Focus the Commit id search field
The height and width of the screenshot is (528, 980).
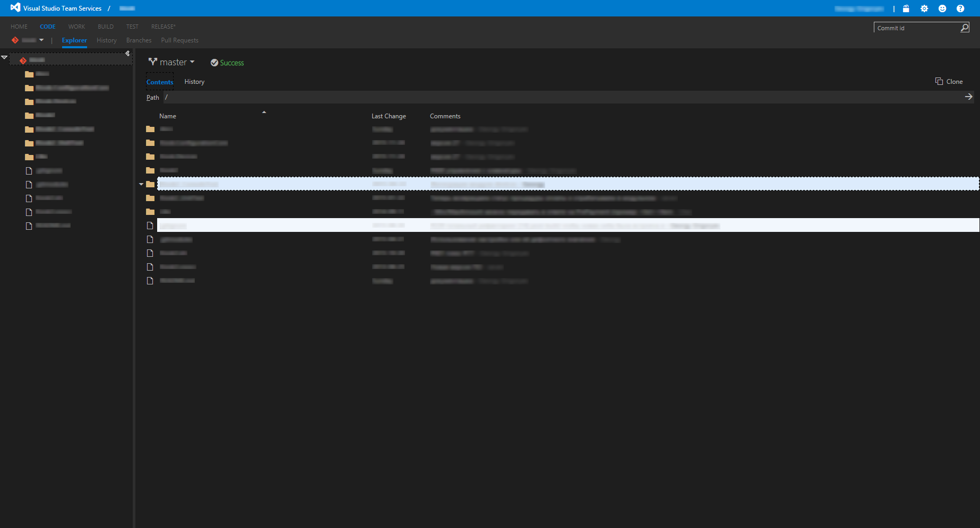[x=917, y=28]
